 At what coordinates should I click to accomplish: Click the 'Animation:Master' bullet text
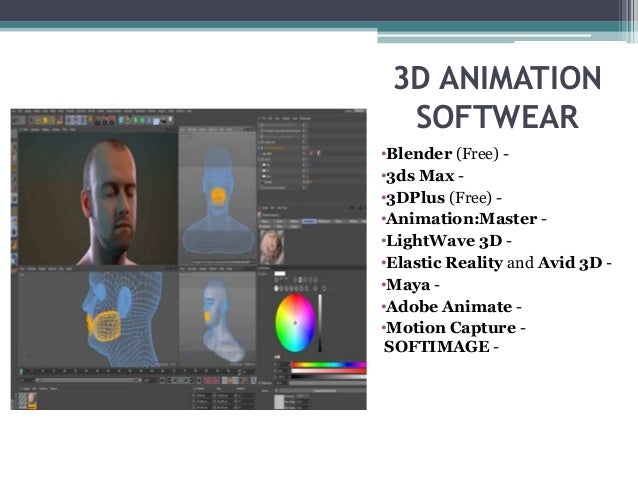461,219
